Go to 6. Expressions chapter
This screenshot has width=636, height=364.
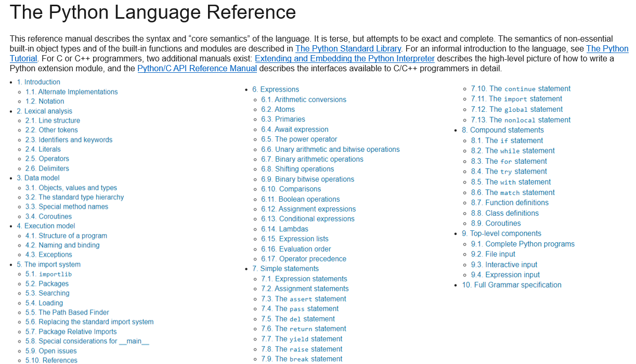coord(276,89)
